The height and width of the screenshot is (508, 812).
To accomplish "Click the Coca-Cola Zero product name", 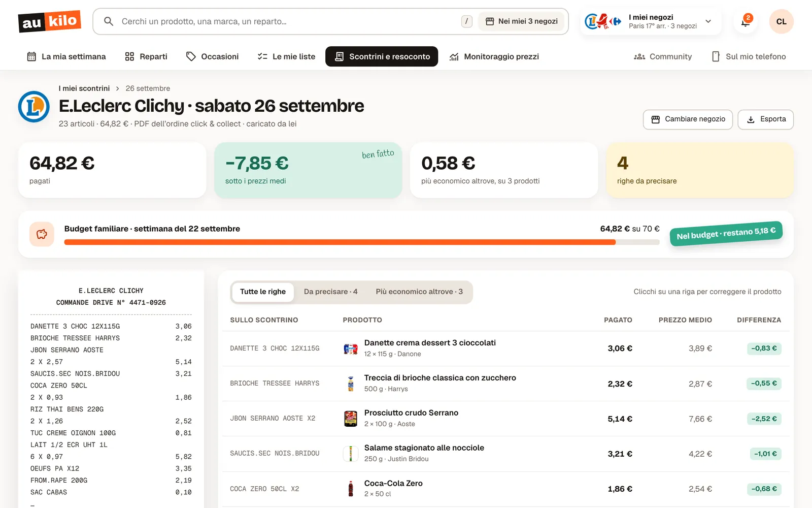I will (393, 484).
